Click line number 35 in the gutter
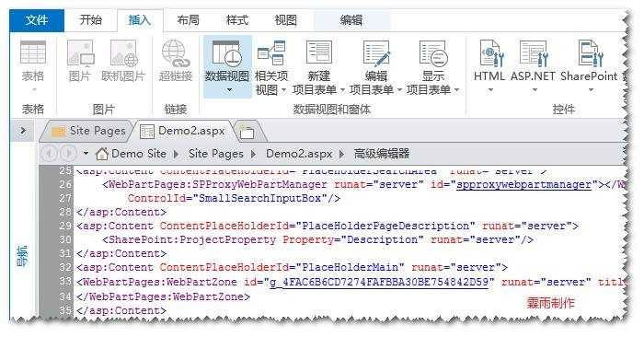This screenshot has height=337, width=644. click(65, 310)
